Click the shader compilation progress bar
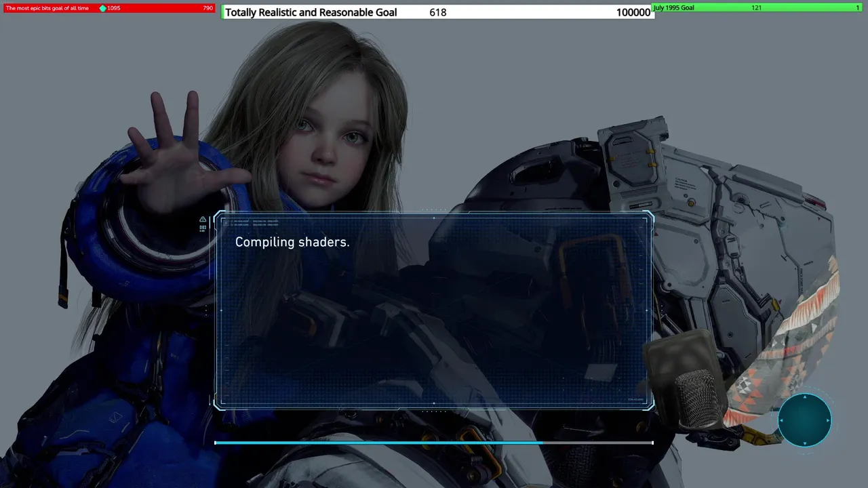The width and height of the screenshot is (868, 488). 434,443
